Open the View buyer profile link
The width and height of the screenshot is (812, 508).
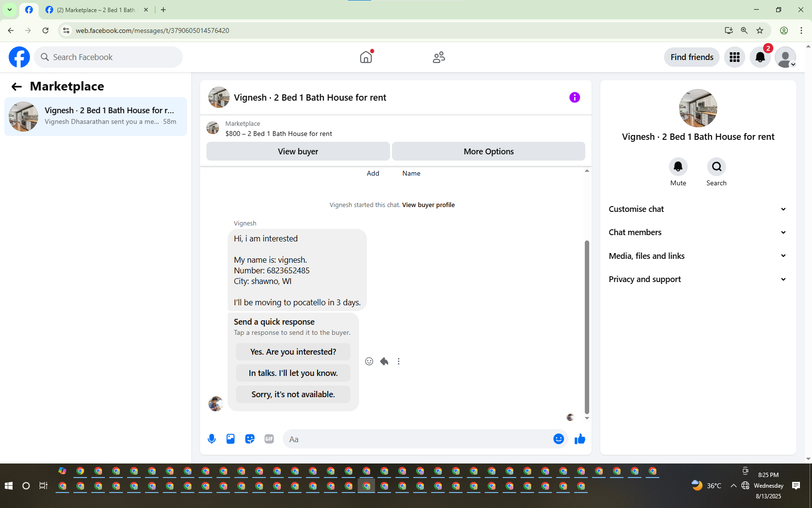tap(428, 205)
